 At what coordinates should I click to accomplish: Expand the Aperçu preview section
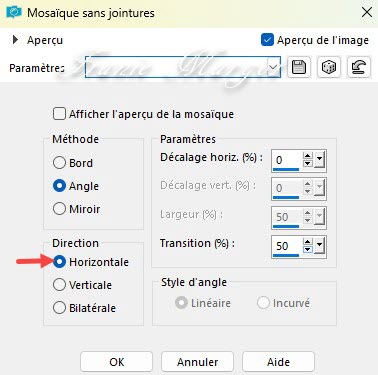(15, 40)
